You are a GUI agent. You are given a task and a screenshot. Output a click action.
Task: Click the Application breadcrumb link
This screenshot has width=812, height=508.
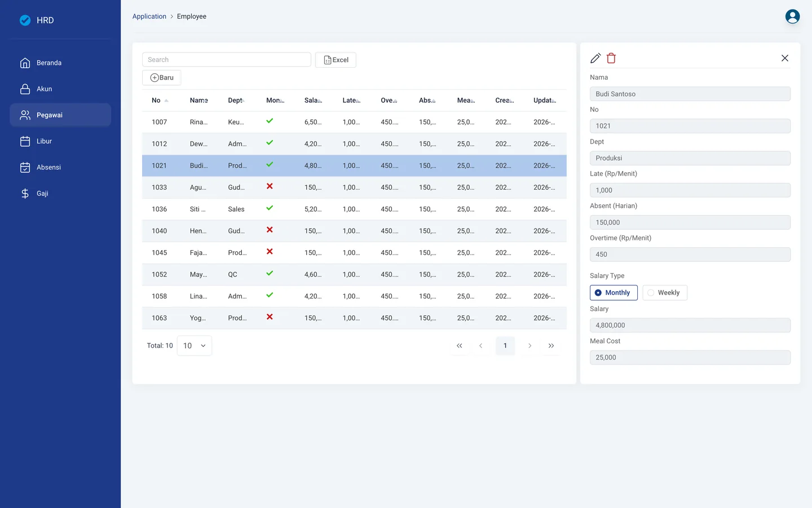click(x=149, y=16)
